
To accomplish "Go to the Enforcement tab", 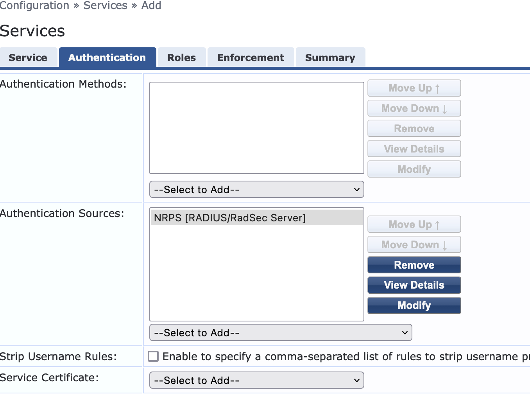I will 251,57.
